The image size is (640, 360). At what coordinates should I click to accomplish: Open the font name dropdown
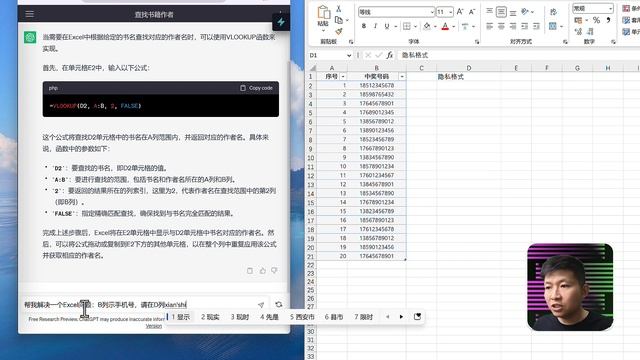coord(432,12)
